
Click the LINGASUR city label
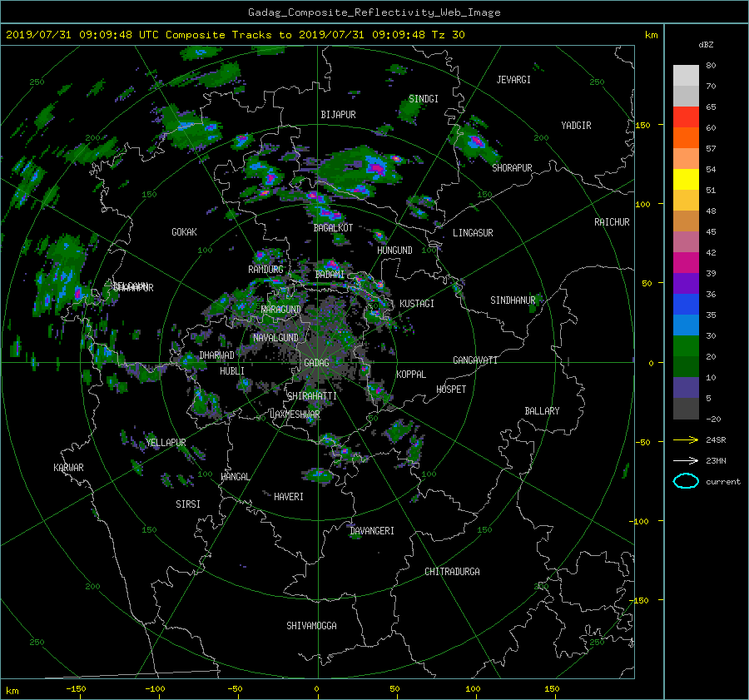click(473, 233)
